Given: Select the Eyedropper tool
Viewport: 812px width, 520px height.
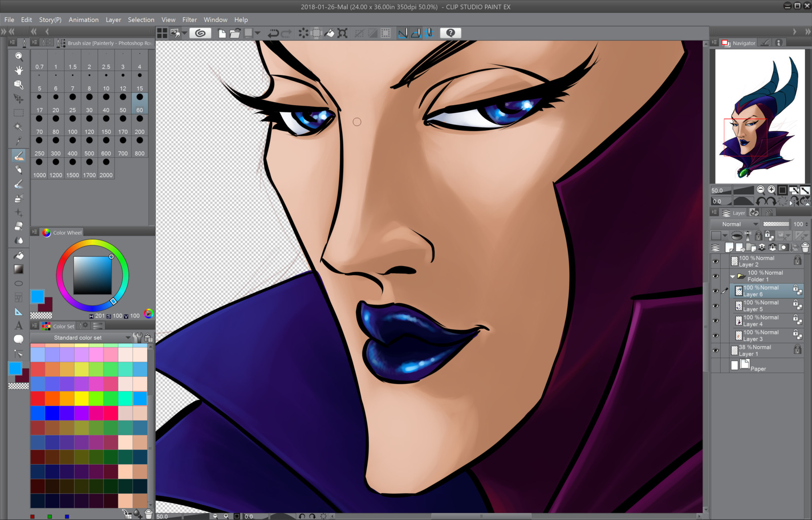Looking at the screenshot, I should pyautogui.click(x=19, y=141).
